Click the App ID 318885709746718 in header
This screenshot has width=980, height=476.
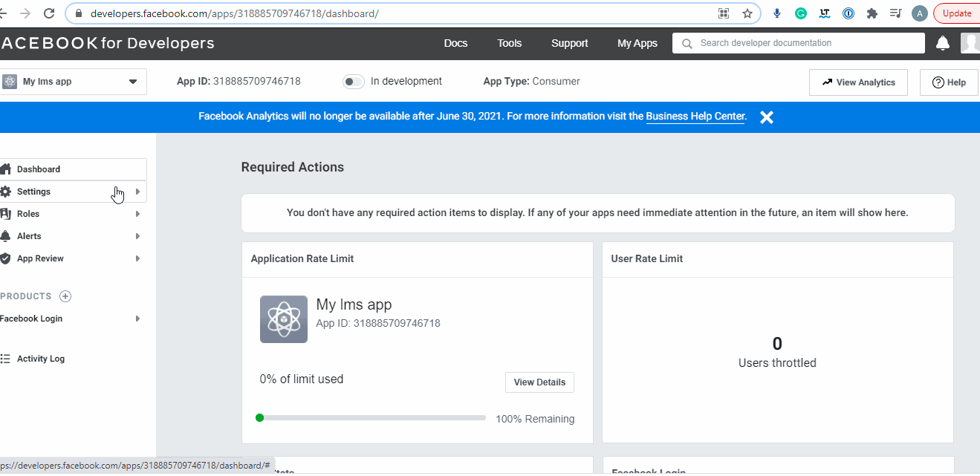pyautogui.click(x=238, y=82)
